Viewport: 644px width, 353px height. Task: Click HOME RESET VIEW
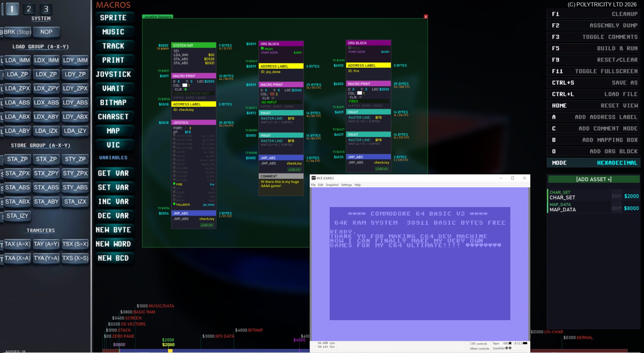coord(593,105)
